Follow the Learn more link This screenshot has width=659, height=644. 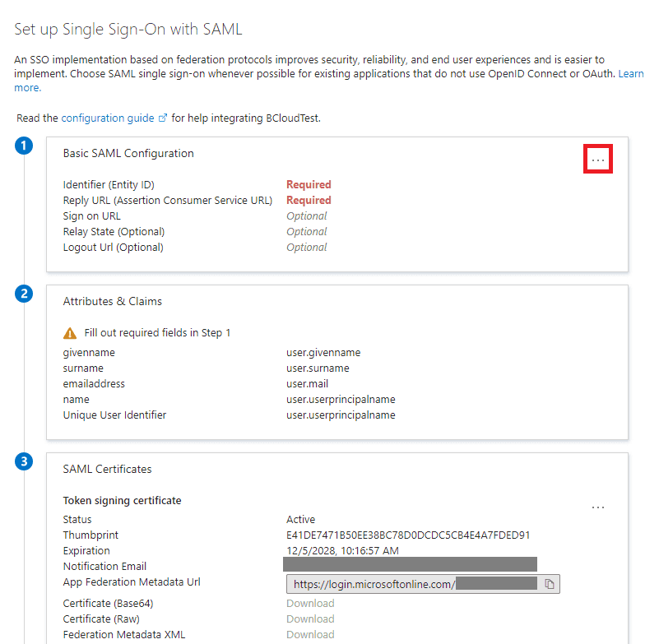[630, 74]
